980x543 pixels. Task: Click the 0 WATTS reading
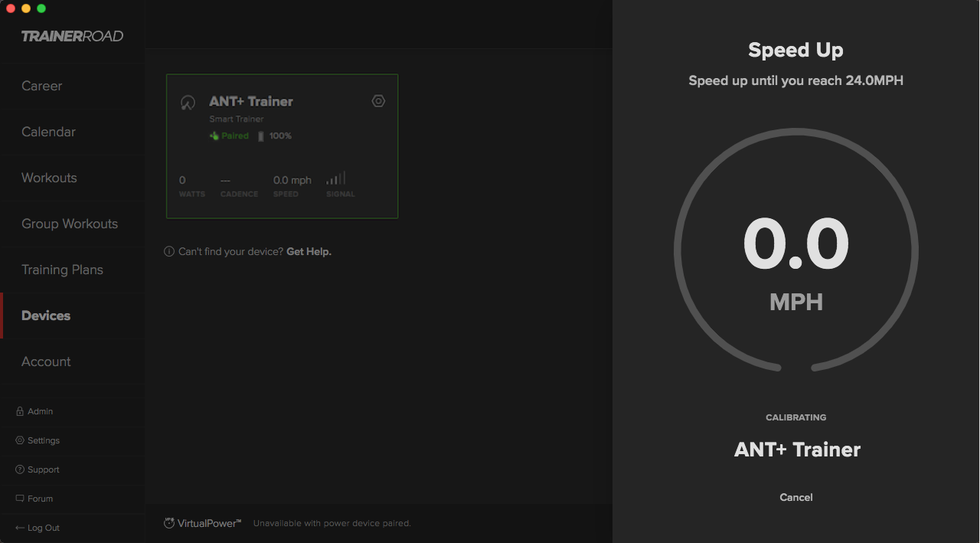(191, 186)
